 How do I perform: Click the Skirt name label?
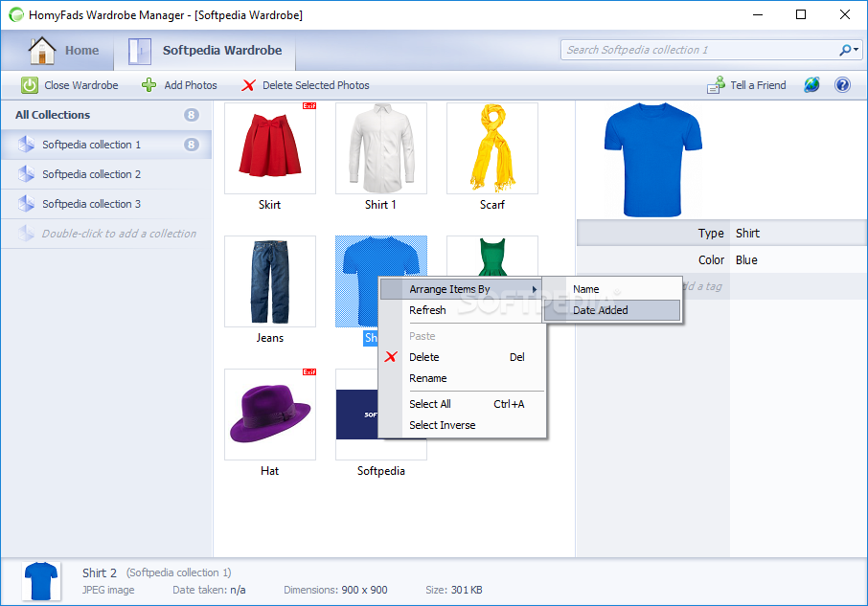click(x=269, y=205)
